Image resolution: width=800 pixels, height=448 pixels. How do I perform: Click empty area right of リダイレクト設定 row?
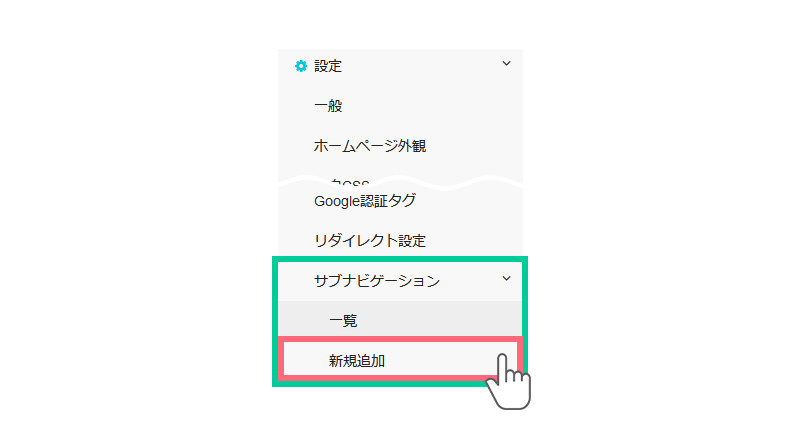(472, 240)
